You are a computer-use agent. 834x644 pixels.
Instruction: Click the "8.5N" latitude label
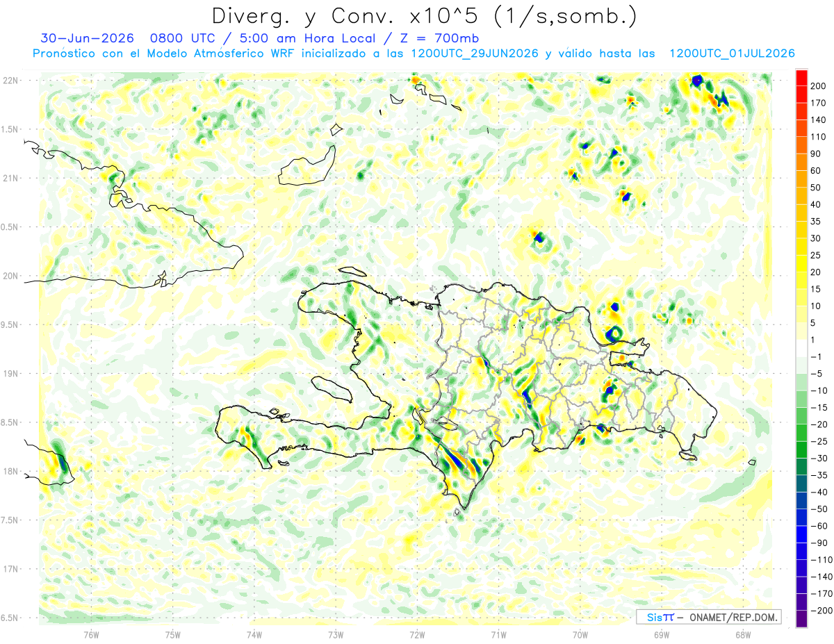pos(10,422)
